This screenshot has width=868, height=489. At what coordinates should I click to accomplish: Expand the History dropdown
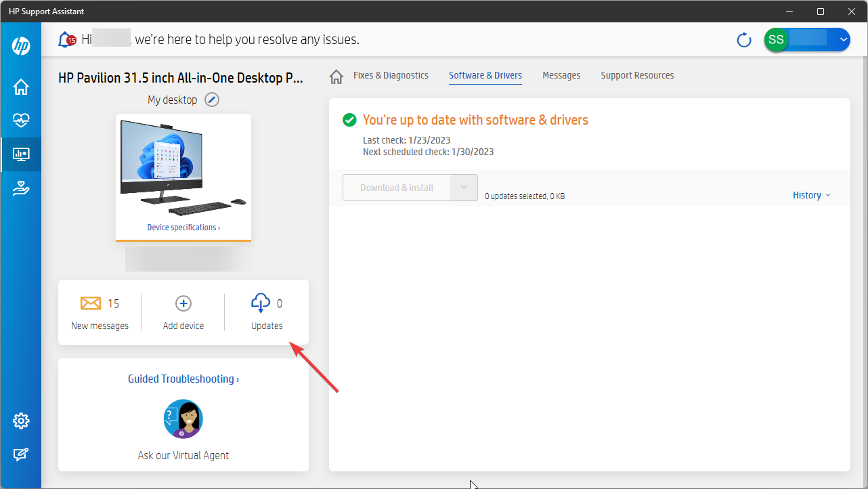coord(811,195)
